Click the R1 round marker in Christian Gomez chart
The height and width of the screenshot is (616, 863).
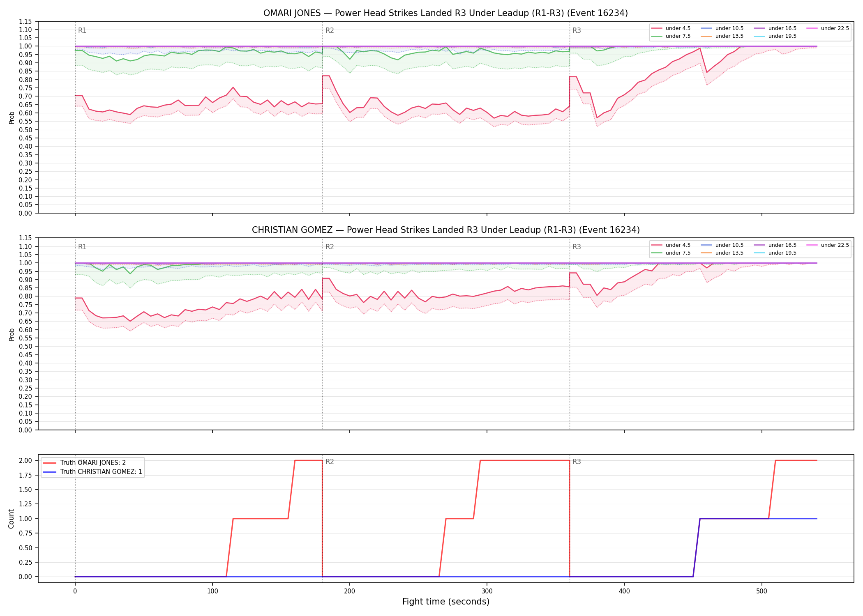(x=82, y=247)
